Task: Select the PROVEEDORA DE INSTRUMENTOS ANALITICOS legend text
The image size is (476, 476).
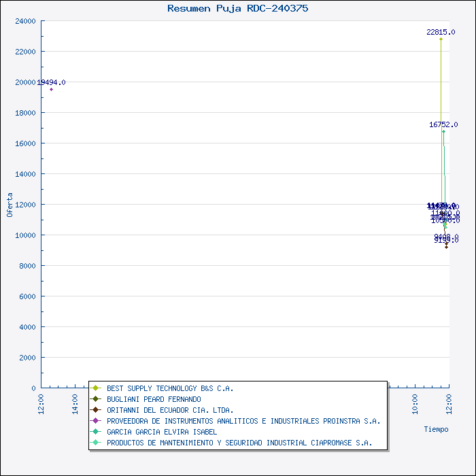Action: click(243, 421)
